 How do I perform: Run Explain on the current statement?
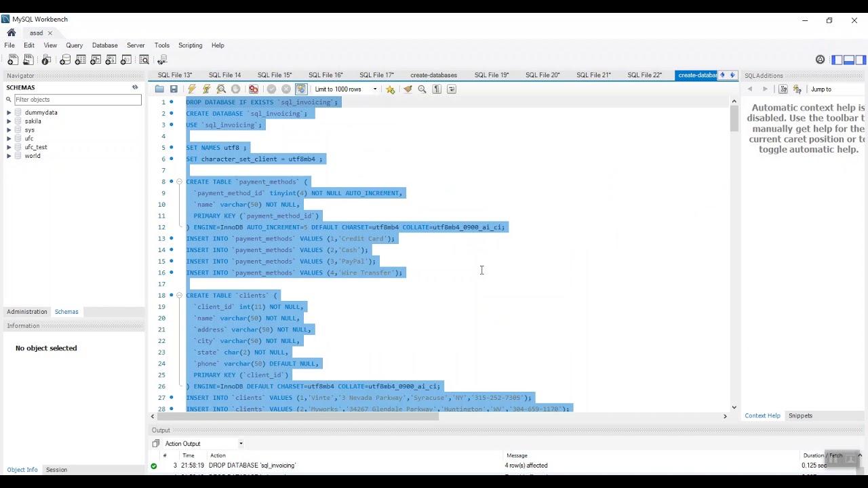tap(221, 89)
